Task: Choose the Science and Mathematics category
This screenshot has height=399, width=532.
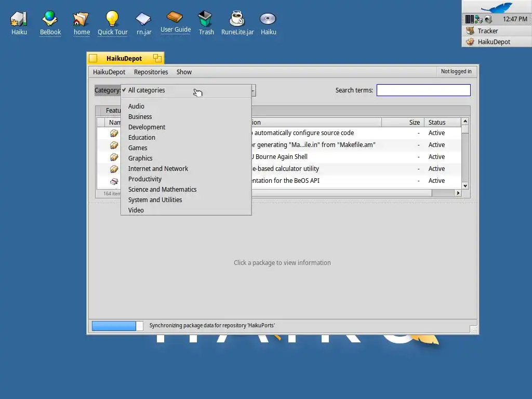Action: pos(186,189)
